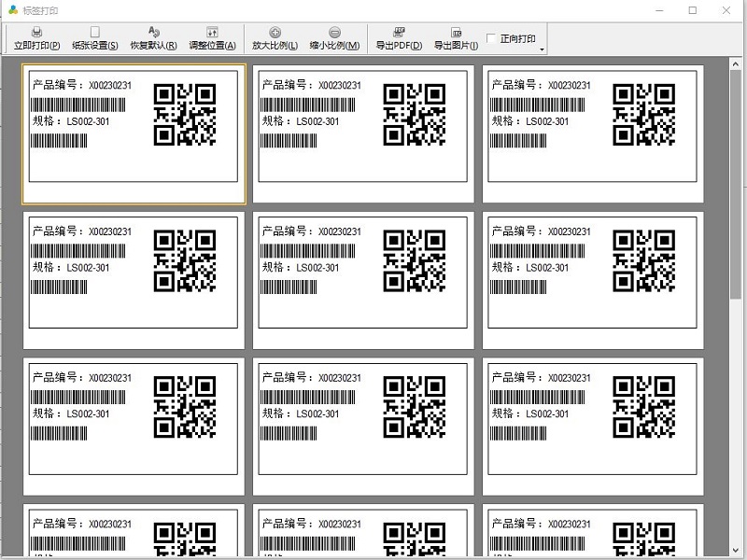Click the scrollbar up arrow
The width and height of the screenshot is (747, 560).
tap(735, 63)
